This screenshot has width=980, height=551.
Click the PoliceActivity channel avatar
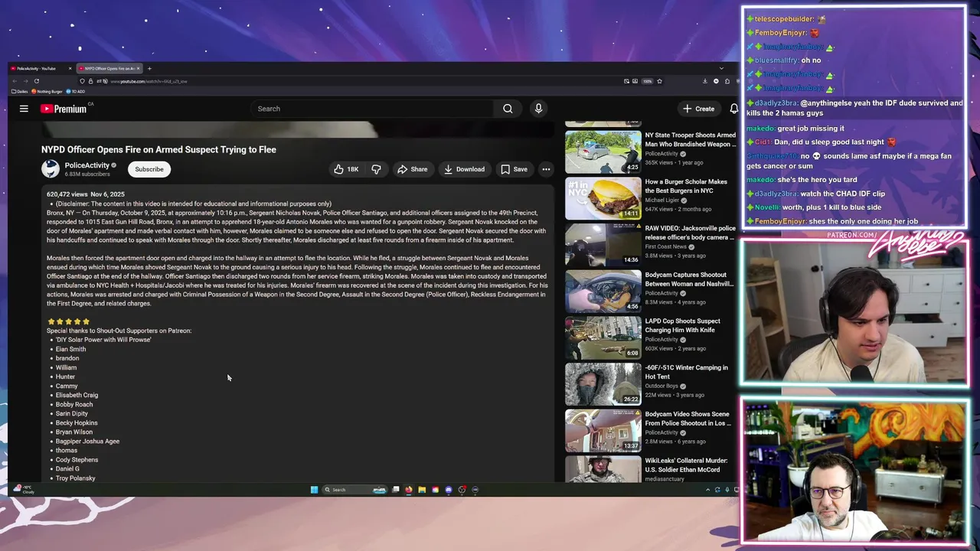51,169
